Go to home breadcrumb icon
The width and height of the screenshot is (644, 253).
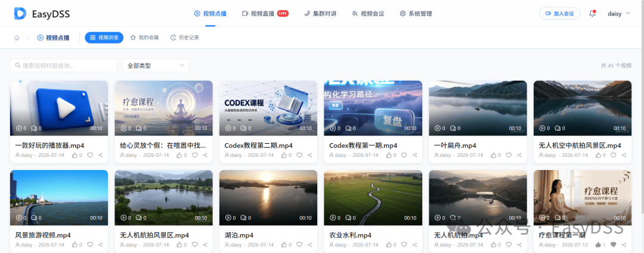(x=17, y=38)
